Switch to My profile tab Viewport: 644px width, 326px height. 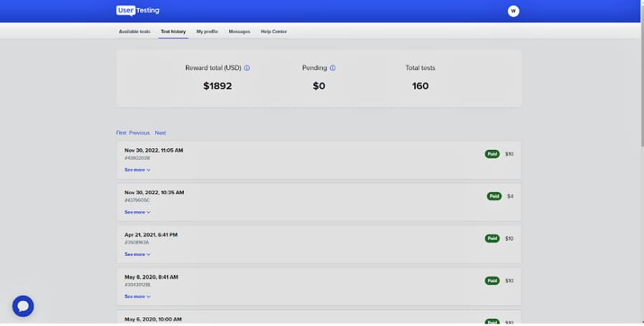pyautogui.click(x=207, y=32)
